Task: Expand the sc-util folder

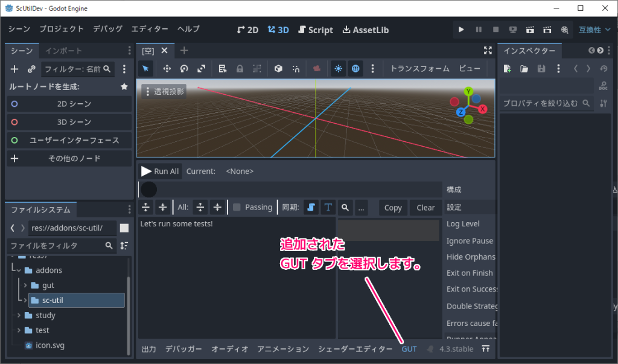Action: (x=25, y=300)
